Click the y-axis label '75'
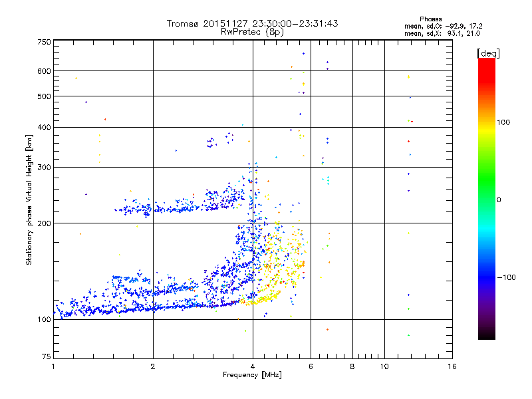532x399 pixels. pos(47,356)
